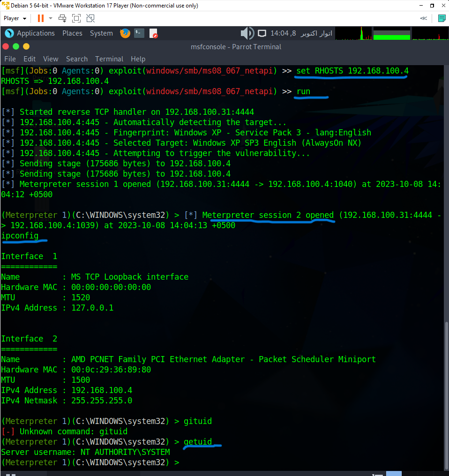Open the Places menu in Parrot panel
The image size is (449, 476).
click(72, 33)
